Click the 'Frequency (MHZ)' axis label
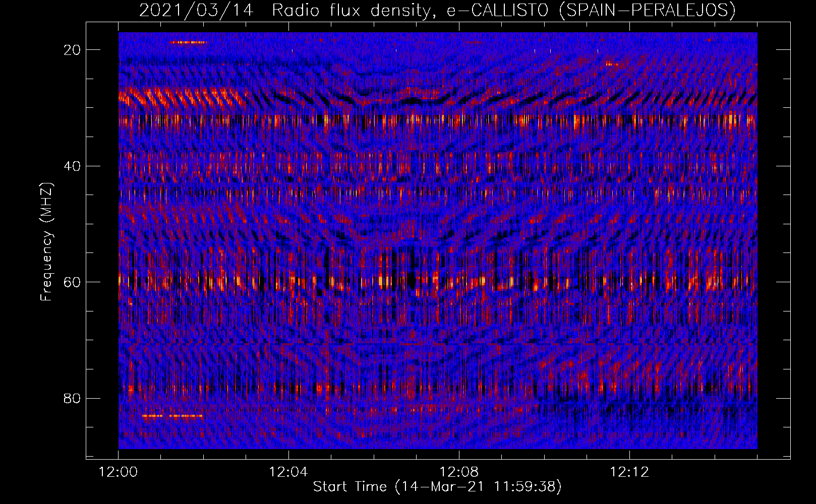The width and height of the screenshot is (816, 504). click(46, 241)
